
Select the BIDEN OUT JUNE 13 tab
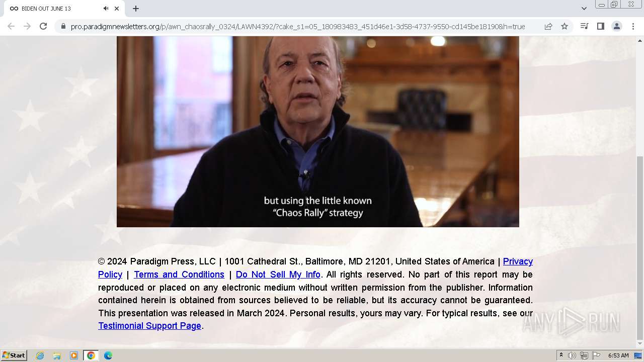click(x=64, y=9)
